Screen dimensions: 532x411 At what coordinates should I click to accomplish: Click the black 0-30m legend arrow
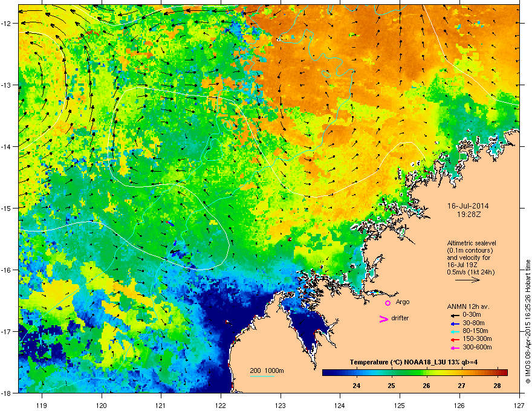click(455, 316)
